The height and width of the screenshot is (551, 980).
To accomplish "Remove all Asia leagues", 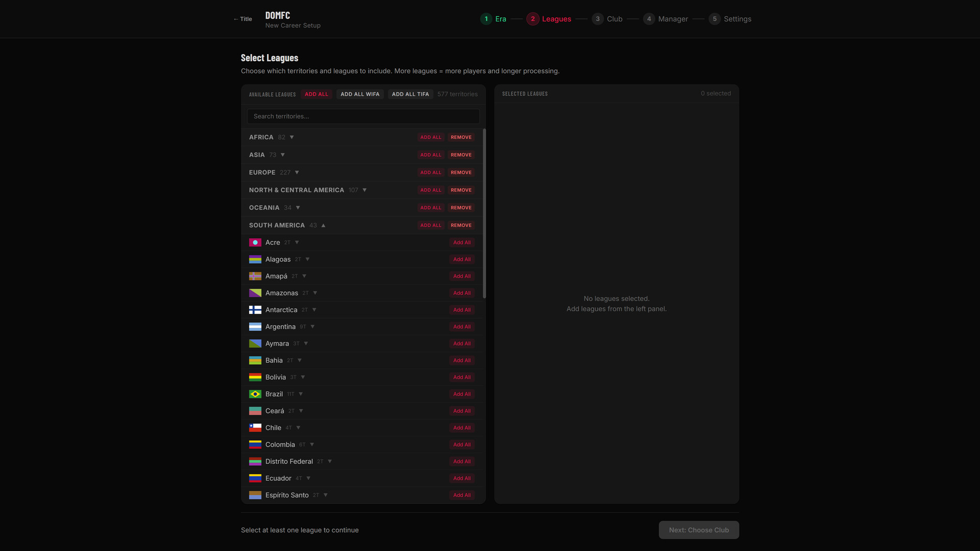I will pyautogui.click(x=461, y=155).
